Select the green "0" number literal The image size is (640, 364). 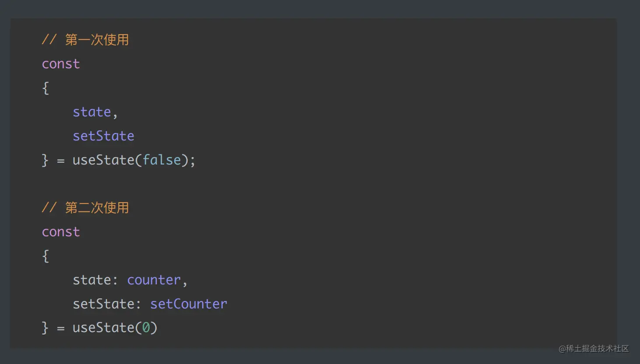[x=146, y=328]
